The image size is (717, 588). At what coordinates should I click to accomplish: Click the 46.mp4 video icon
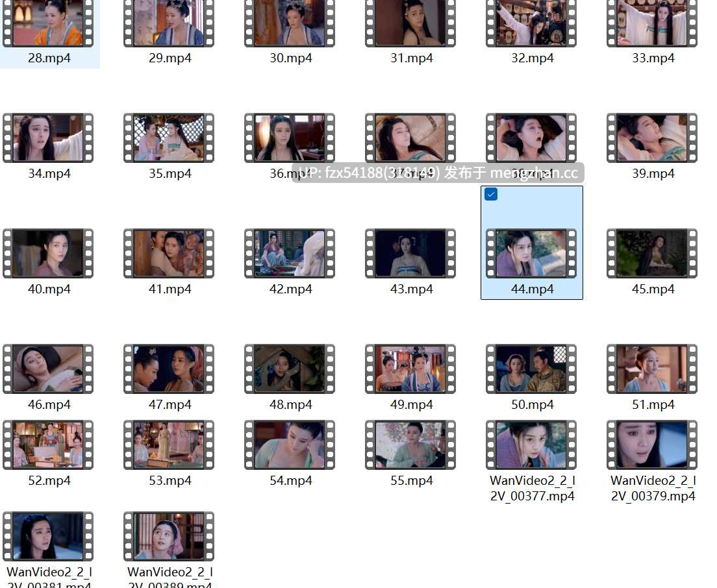point(48,369)
